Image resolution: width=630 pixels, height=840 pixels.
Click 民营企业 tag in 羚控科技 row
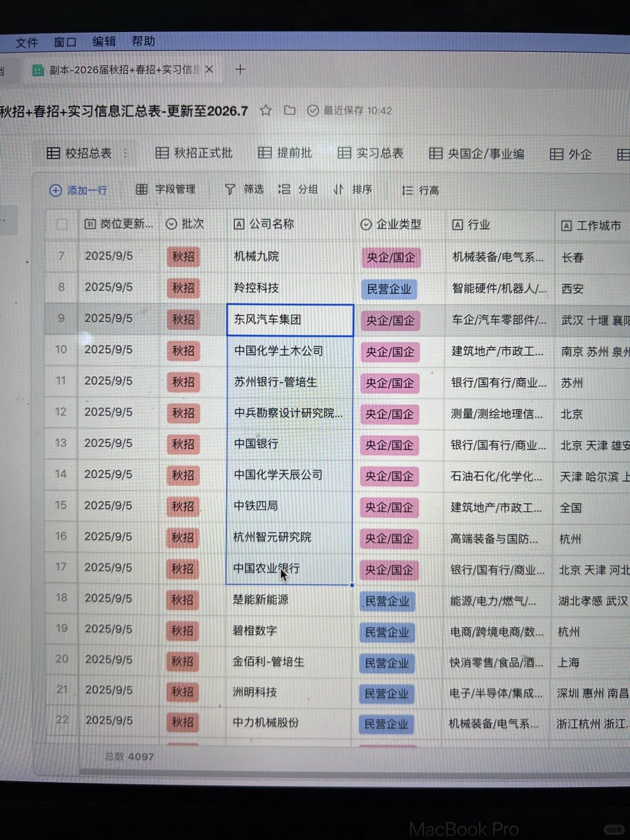click(x=389, y=289)
